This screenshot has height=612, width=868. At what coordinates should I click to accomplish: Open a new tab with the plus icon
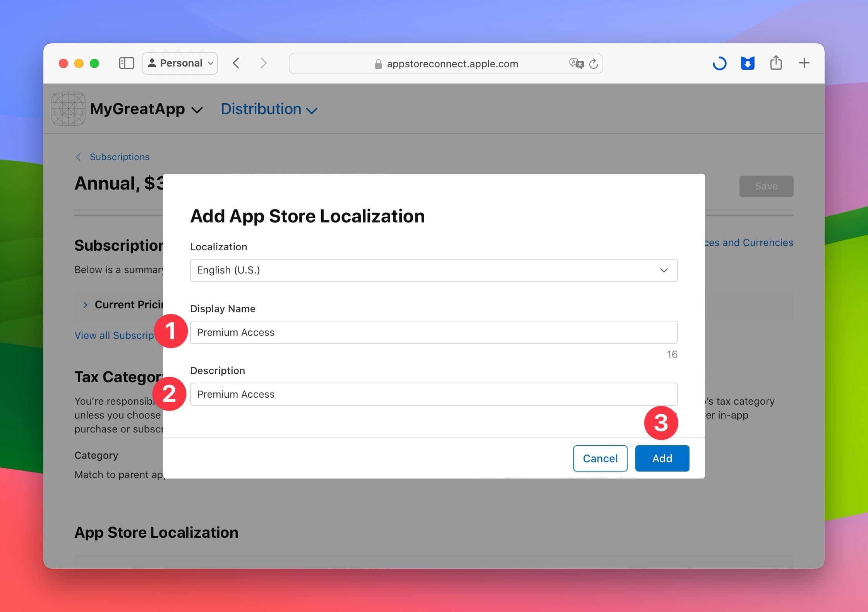[804, 63]
